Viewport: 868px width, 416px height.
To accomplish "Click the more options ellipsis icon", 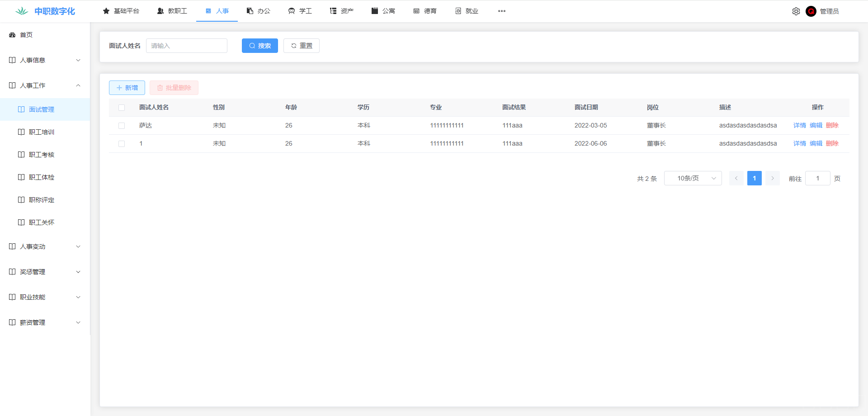I will (501, 11).
